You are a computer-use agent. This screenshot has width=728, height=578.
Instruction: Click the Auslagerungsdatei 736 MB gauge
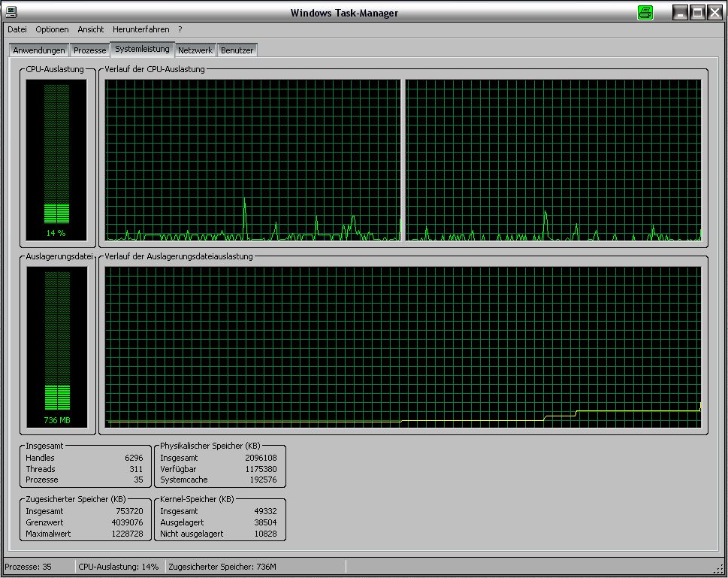[56, 347]
